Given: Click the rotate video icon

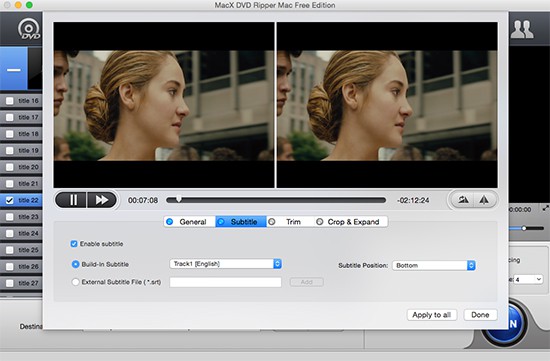Looking at the screenshot, I should coord(463,200).
